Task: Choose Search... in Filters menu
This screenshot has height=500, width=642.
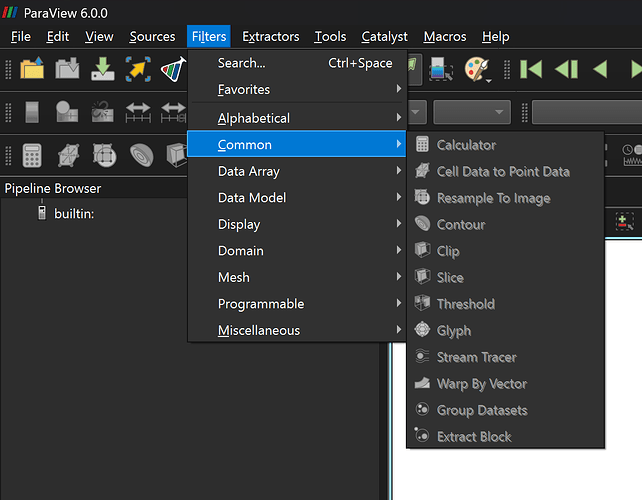Action: click(x=297, y=63)
